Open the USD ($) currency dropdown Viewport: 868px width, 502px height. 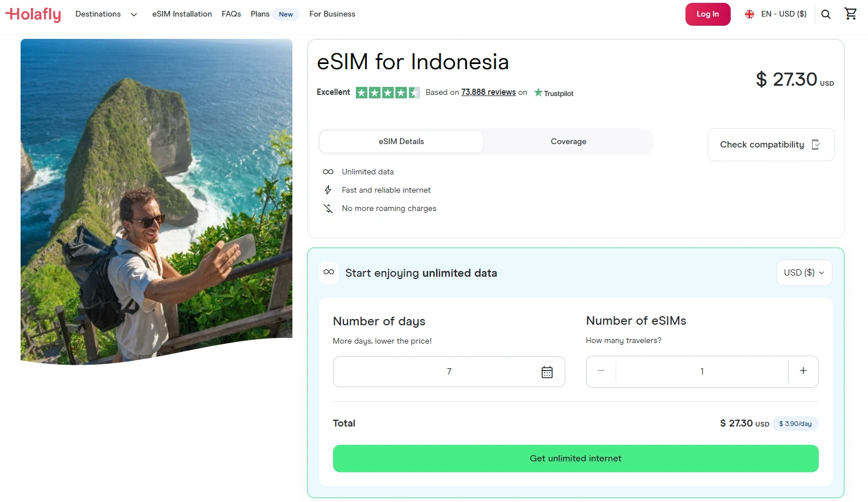point(803,273)
